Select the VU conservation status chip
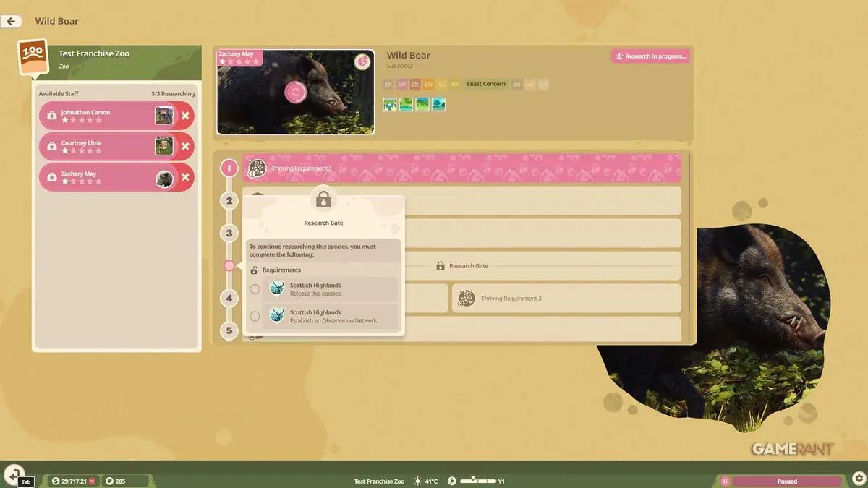Image resolution: width=868 pixels, height=488 pixels. [x=442, y=85]
